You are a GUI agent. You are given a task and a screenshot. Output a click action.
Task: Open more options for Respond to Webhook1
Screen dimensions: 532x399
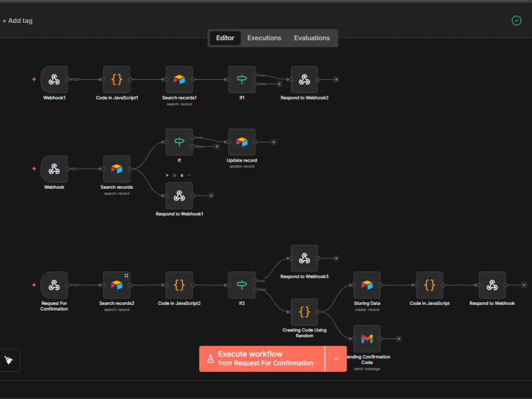coord(189,176)
